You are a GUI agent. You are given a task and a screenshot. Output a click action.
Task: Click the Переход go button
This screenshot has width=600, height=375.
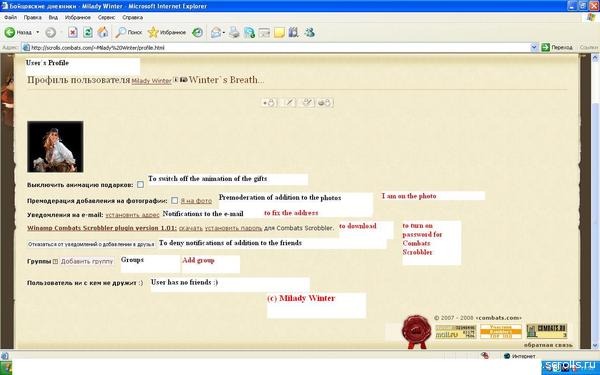tap(557, 47)
